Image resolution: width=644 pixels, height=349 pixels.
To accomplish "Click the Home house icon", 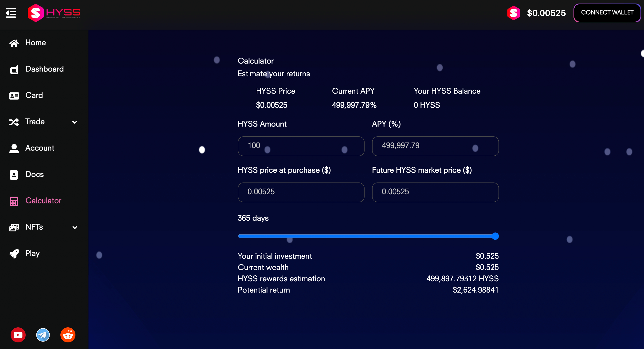I will [x=14, y=43].
